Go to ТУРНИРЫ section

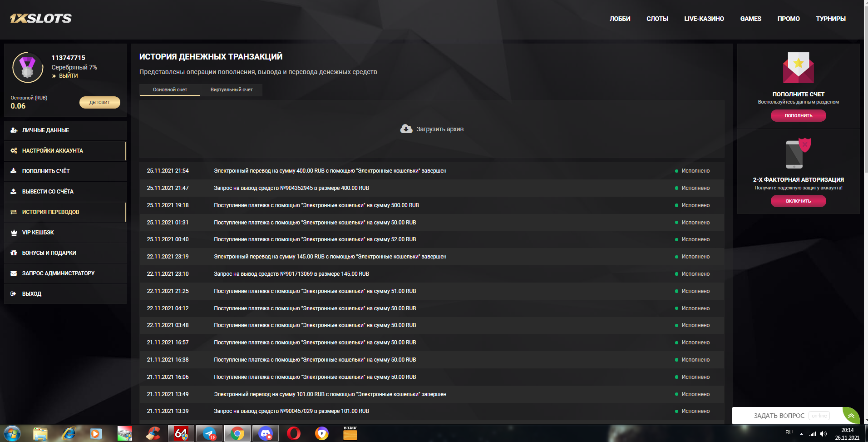(831, 19)
